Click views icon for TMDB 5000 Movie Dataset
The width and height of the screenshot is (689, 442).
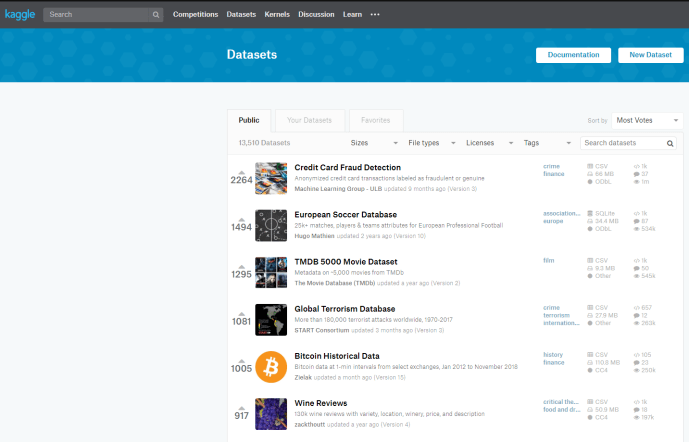pos(636,276)
